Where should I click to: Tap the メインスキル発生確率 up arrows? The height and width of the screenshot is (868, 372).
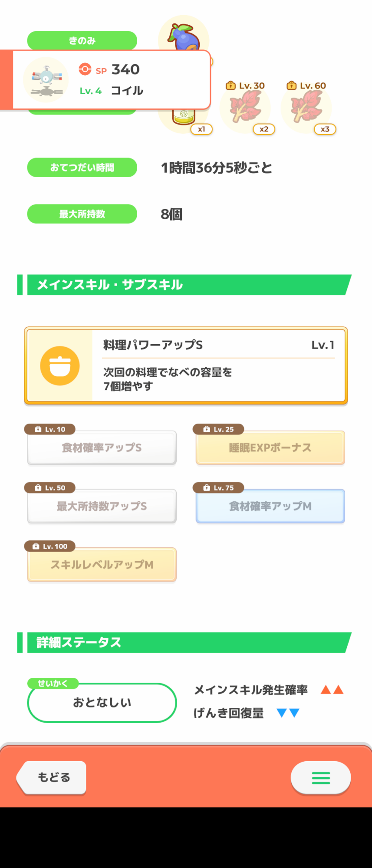(332, 690)
